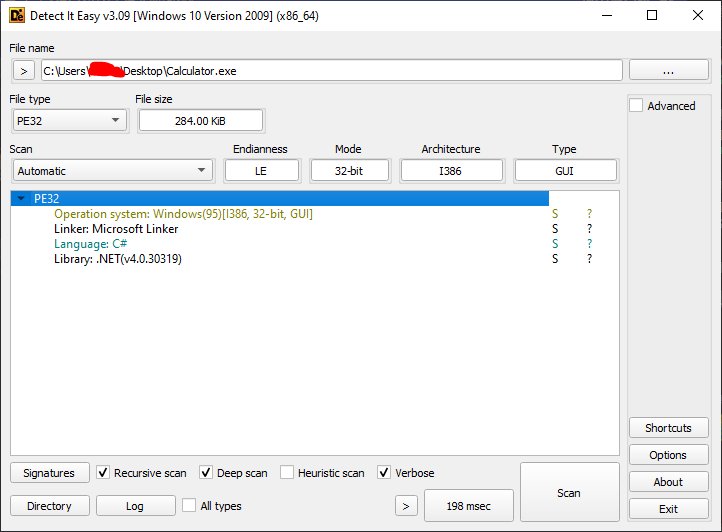Click the arrow button beside 198 msec
Screen dimensions: 722x532
pos(406,506)
